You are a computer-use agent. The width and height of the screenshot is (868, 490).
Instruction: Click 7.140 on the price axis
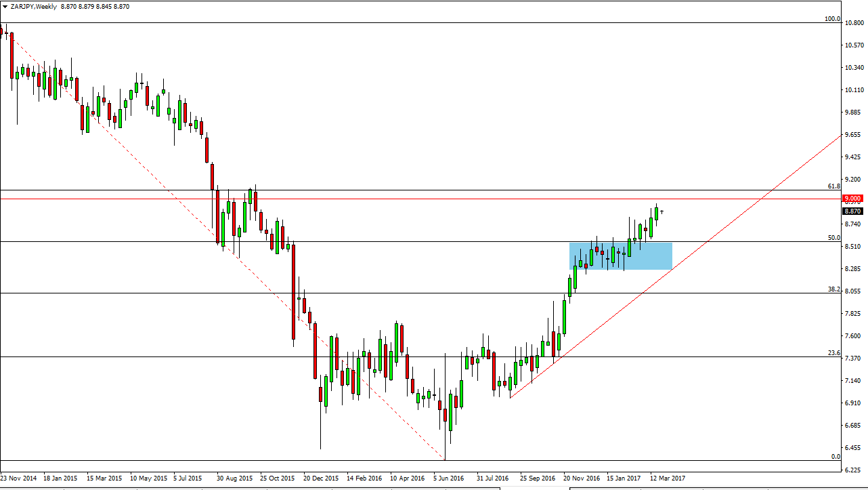tap(854, 381)
